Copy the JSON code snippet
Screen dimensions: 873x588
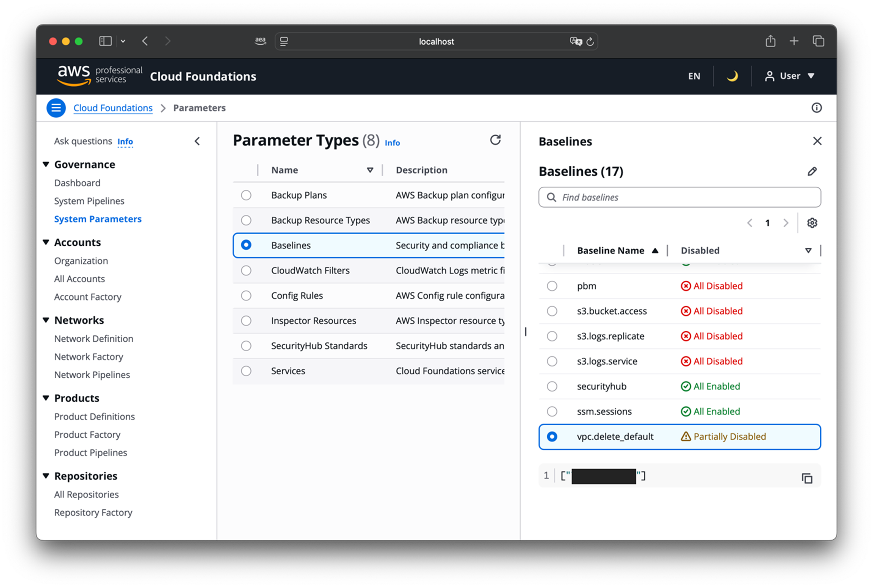click(x=807, y=478)
